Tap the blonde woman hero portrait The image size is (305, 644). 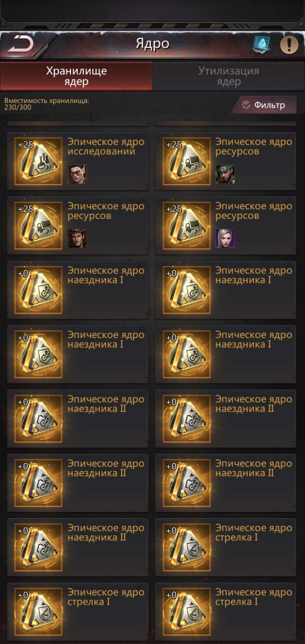225,238
